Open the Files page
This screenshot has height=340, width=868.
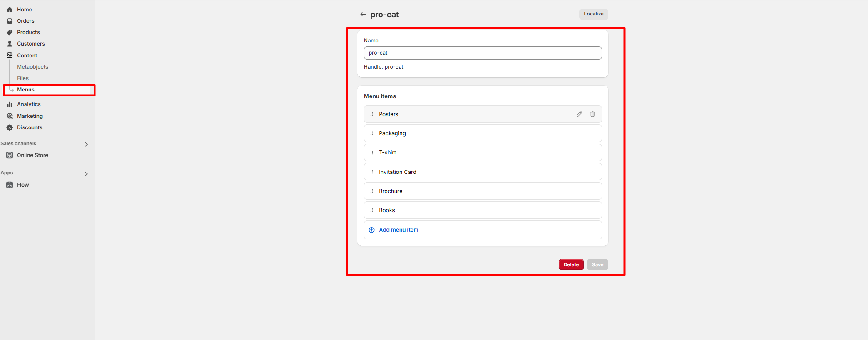23,78
